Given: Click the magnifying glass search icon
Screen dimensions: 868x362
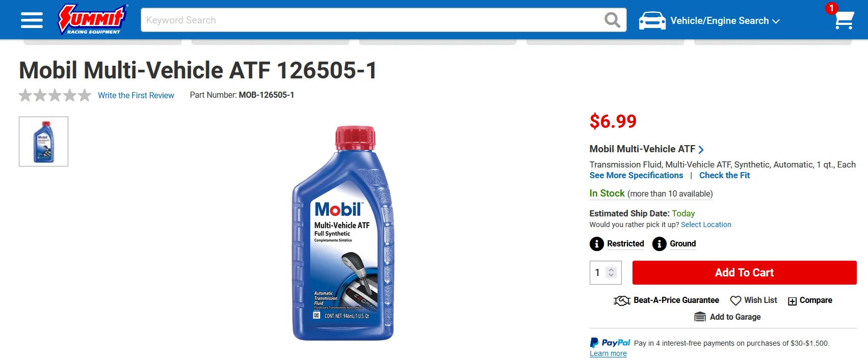Looking at the screenshot, I should tap(612, 20).
